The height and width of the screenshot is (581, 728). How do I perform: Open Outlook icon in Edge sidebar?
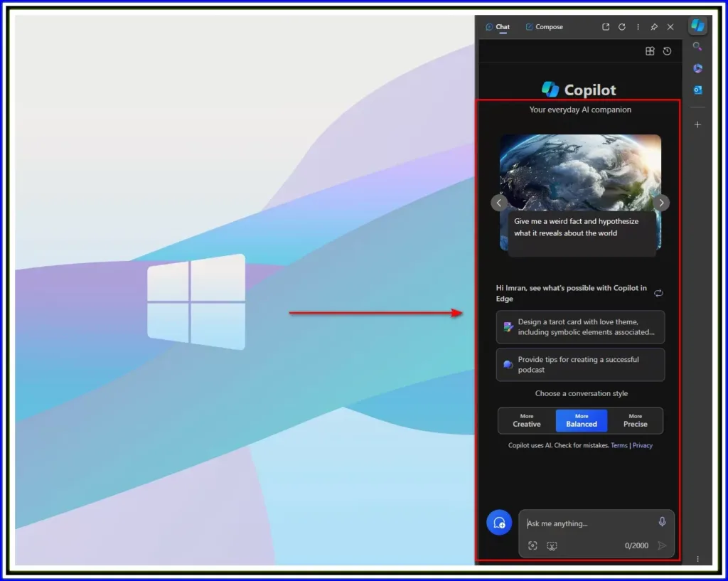[697, 90]
